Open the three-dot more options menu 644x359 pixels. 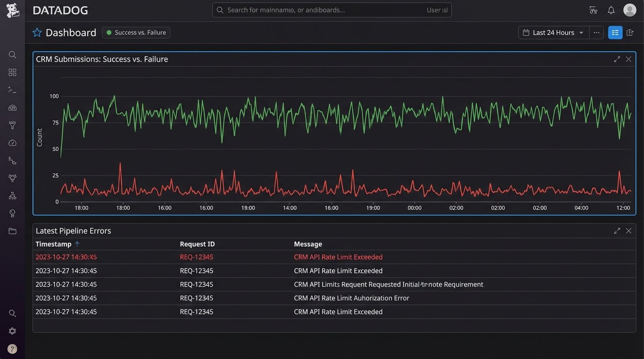[x=596, y=33]
